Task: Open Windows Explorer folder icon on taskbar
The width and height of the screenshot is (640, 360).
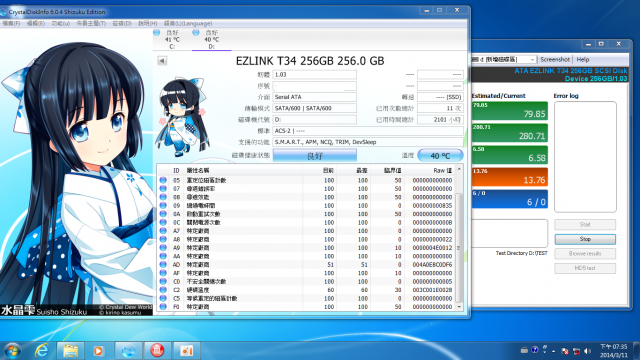Action: [x=70, y=351]
